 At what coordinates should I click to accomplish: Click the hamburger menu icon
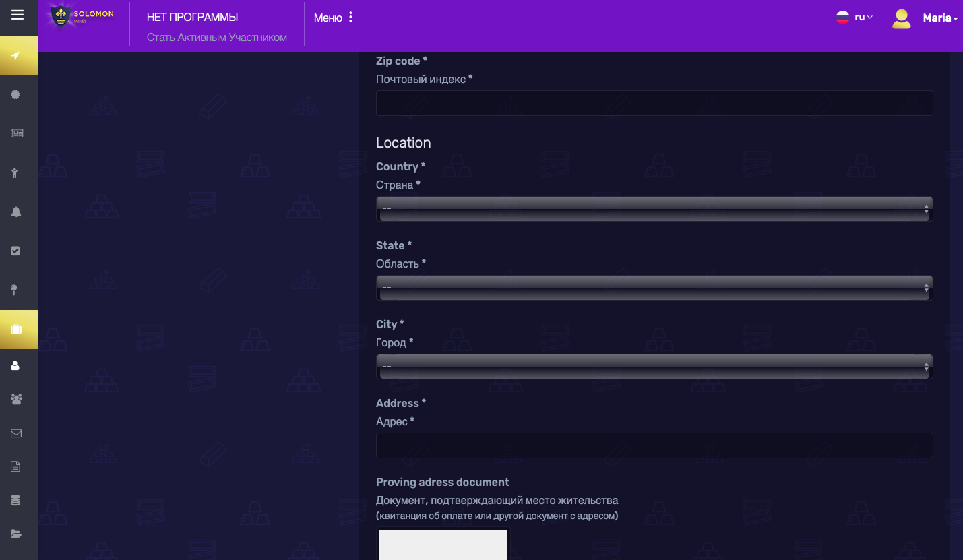18,15
